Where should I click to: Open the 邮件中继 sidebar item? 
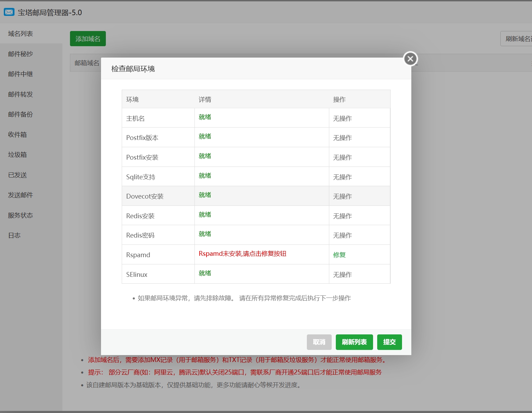31,74
